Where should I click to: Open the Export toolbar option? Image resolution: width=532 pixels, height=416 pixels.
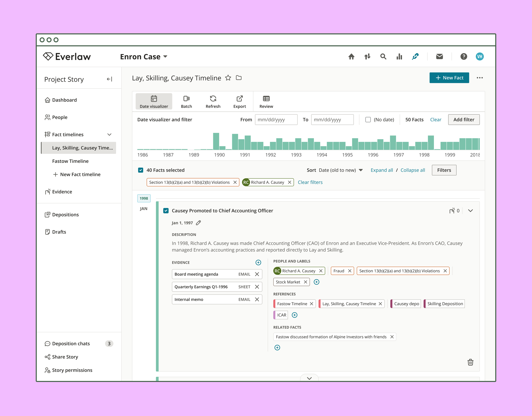(239, 102)
